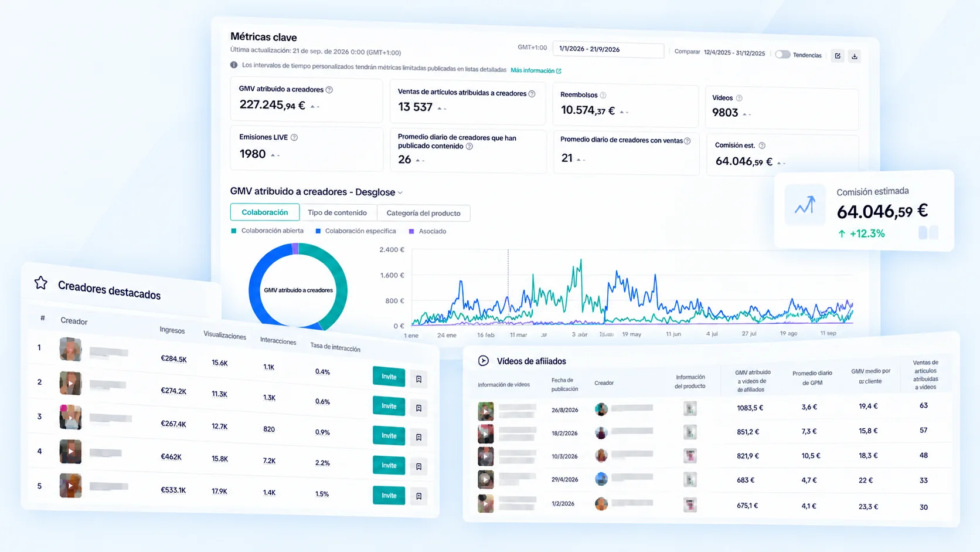Screen dimensions: 980x552
Task: Open the comparison date range 12/4/2025 - 31/12/2025
Action: click(x=734, y=53)
